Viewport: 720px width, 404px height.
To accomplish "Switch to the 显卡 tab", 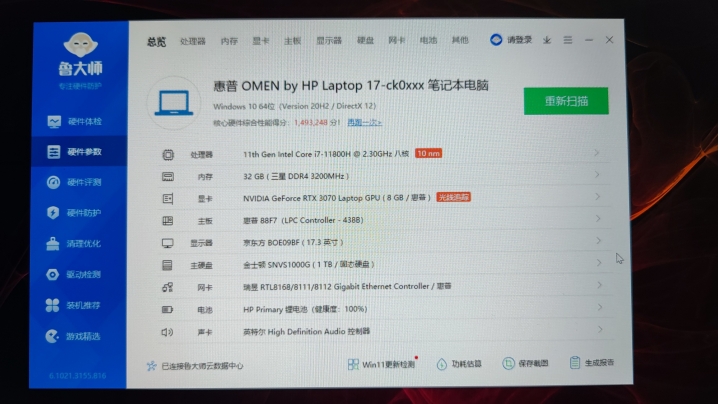I will (x=260, y=41).
